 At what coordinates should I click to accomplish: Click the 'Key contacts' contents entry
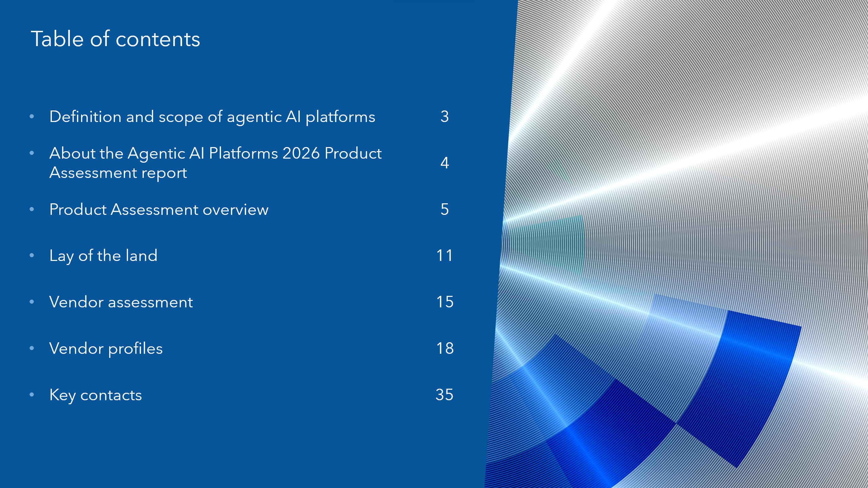coord(96,395)
